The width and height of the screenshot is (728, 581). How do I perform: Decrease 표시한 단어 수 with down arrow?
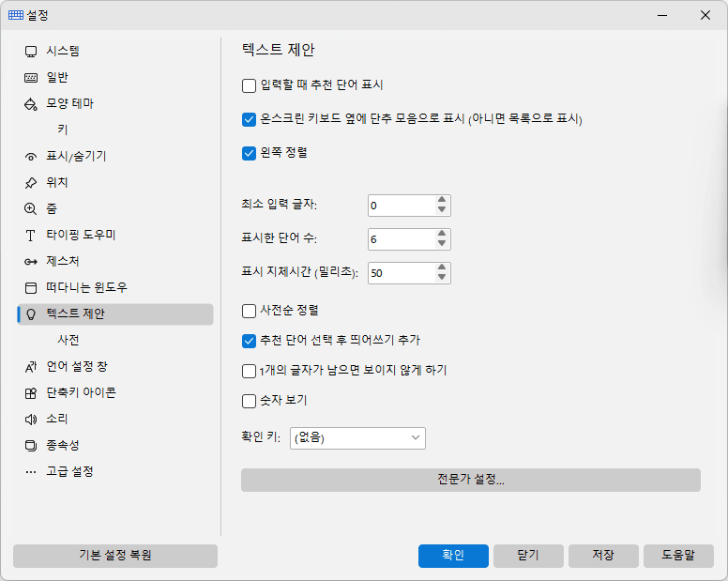tap(442, 244)
